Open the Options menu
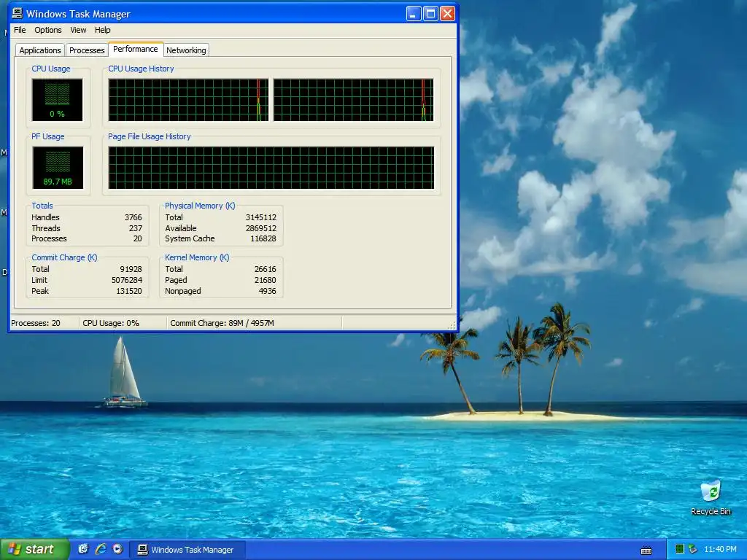Viewport: 747px width, 560px height. click(x=47, y=30)
